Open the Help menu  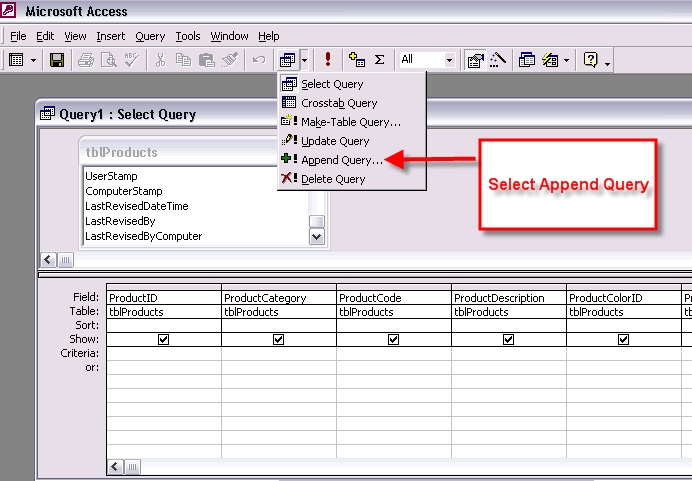(x=269, y=36)
